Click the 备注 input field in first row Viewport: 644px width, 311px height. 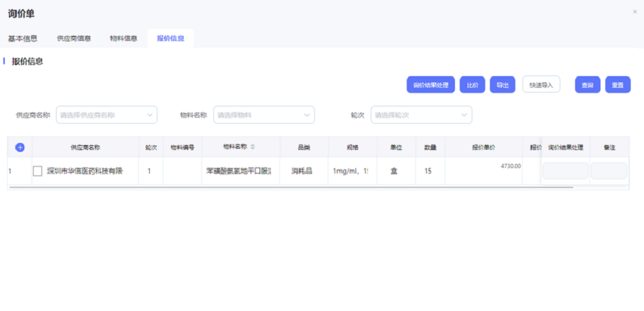coord(609,171)
